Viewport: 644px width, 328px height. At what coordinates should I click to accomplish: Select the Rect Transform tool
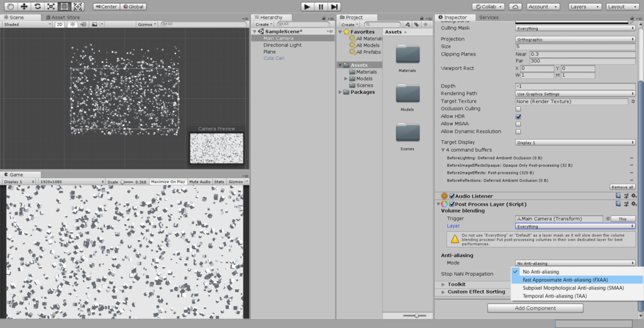(x=65, y=6)
